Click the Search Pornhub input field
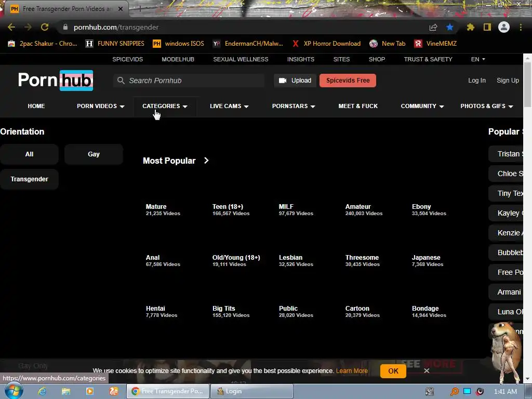Screen dimensions: 532x399 [x=189, y=81]
